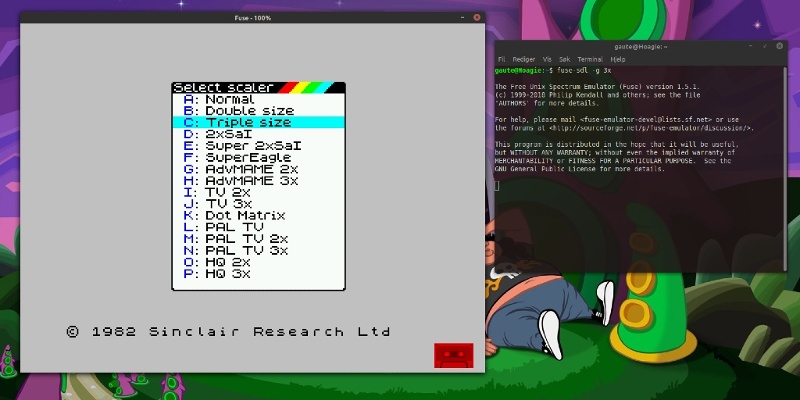Click the Fuse - 100% title bar

pyautogui.click(x=253, y=18)
